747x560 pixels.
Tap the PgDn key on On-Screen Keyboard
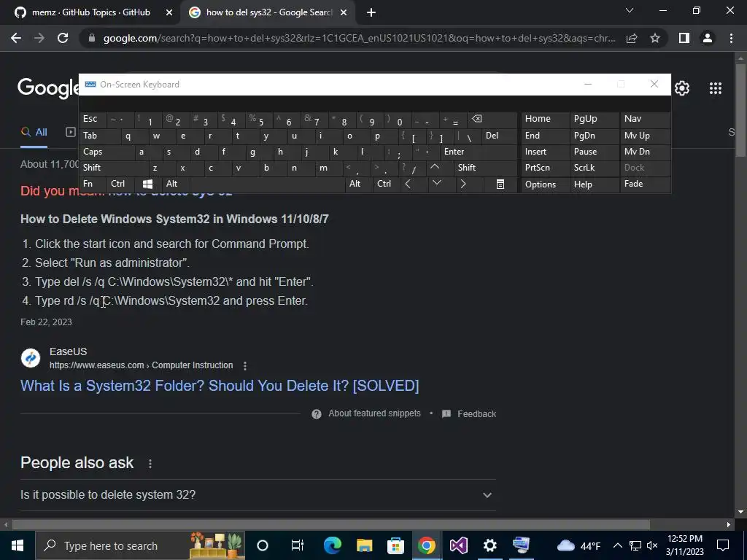(x=594, y=136)
